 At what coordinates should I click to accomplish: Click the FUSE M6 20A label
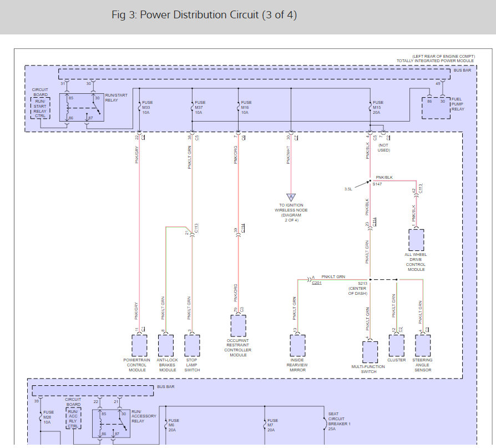(x=173, y=425)
